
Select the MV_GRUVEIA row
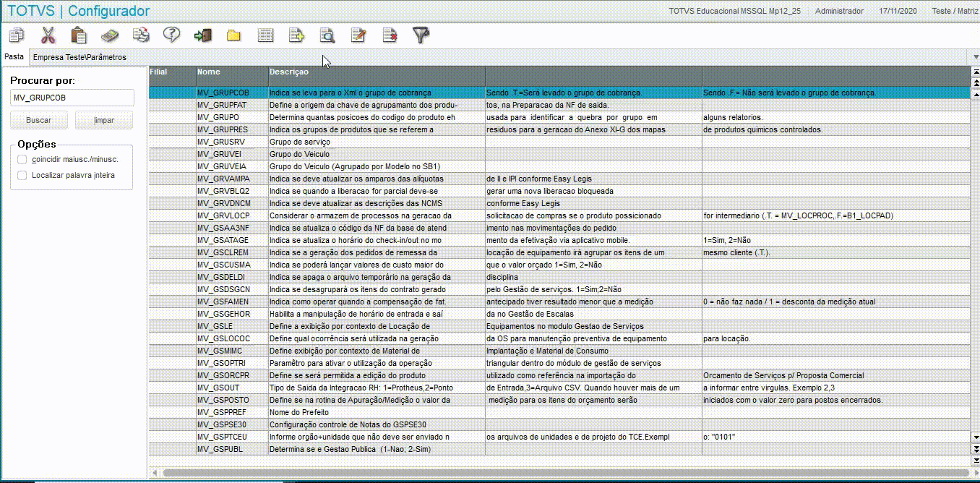(559, 166)
